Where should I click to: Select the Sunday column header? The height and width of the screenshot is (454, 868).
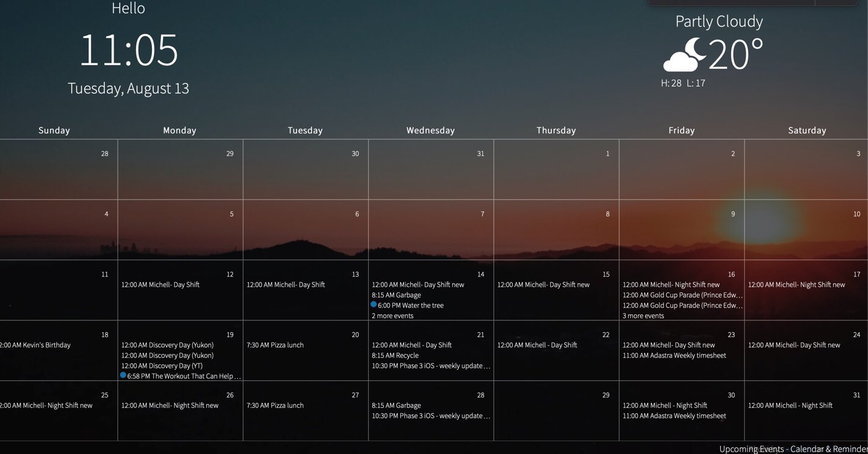(54, 130)
